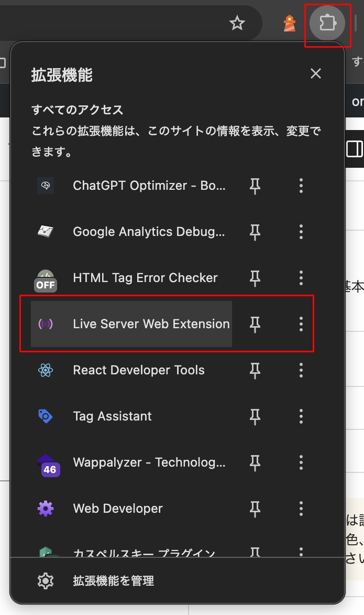Pin the HTML Tag Error Checker

255,278
